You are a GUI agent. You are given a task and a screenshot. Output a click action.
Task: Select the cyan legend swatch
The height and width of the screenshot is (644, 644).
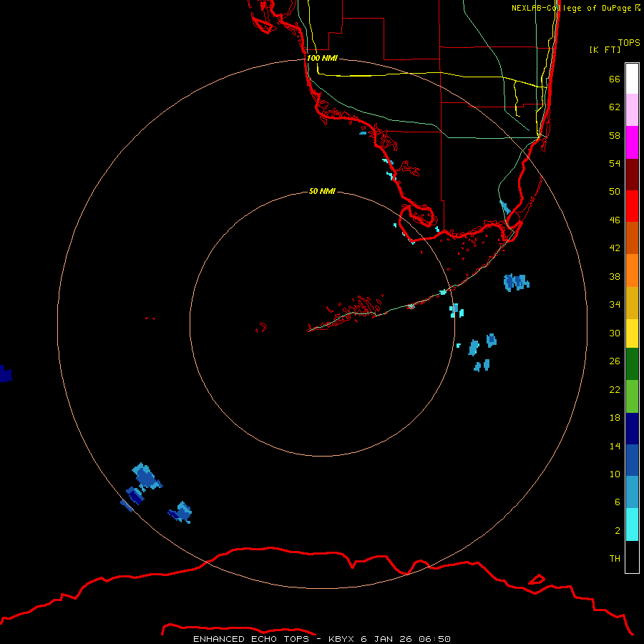[632, 525]
